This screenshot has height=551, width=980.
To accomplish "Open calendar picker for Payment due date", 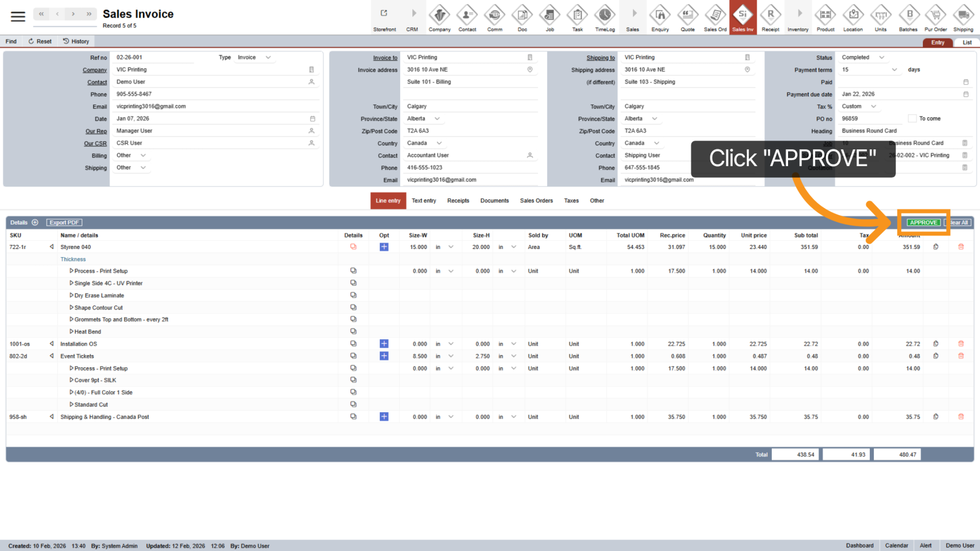I will click(965, 94).
